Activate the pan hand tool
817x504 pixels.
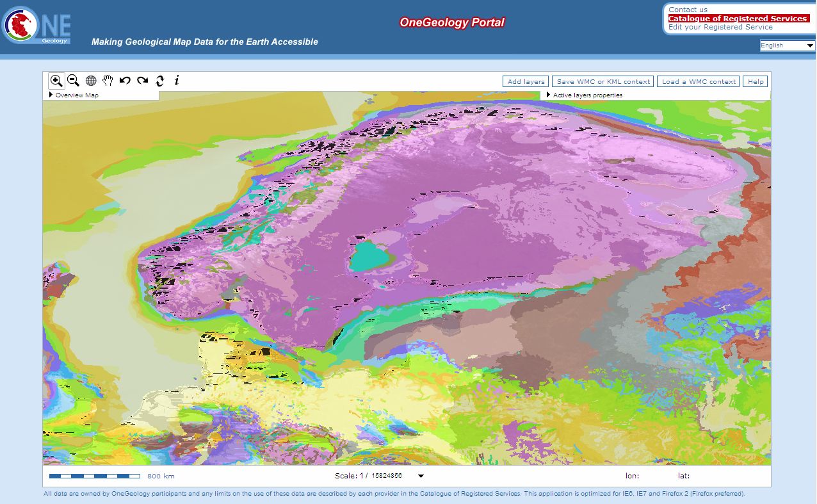pos(108,81)
